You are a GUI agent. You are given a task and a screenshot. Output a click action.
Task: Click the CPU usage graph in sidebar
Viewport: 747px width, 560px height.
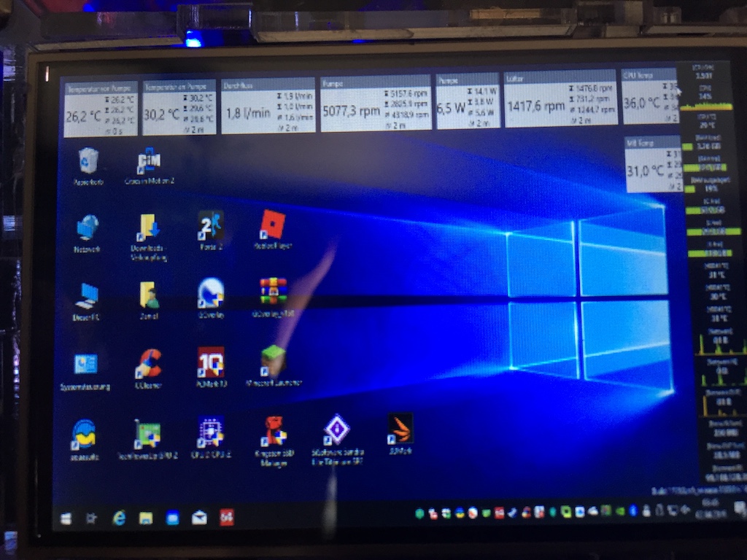[706, 106]
